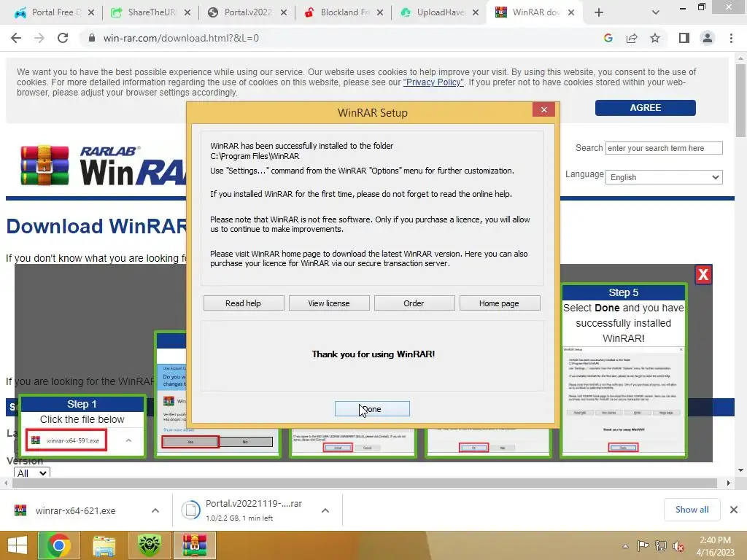
Task: Close the ShareTheURL tab
Action: [x=187, y=12]
